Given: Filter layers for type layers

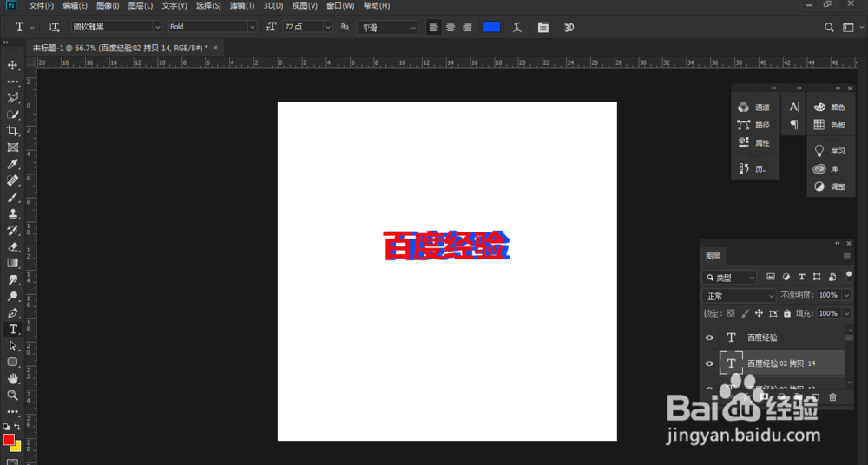Looking at the screenshot, I should pos(801,277).
